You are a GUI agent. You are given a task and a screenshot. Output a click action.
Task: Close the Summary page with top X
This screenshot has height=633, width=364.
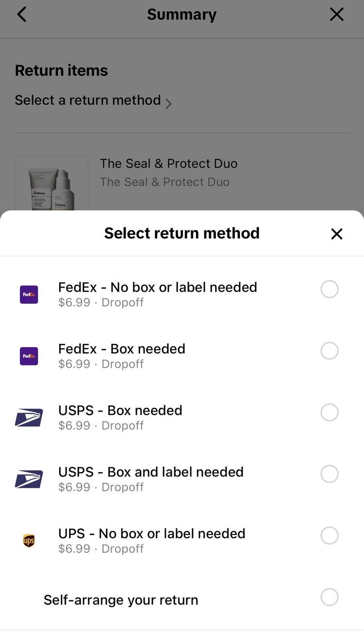tap(337, 14)
